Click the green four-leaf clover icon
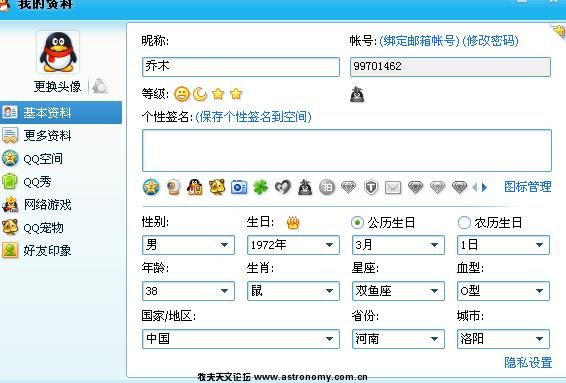The height and width of the screenshot is (383, 566). 261,187
